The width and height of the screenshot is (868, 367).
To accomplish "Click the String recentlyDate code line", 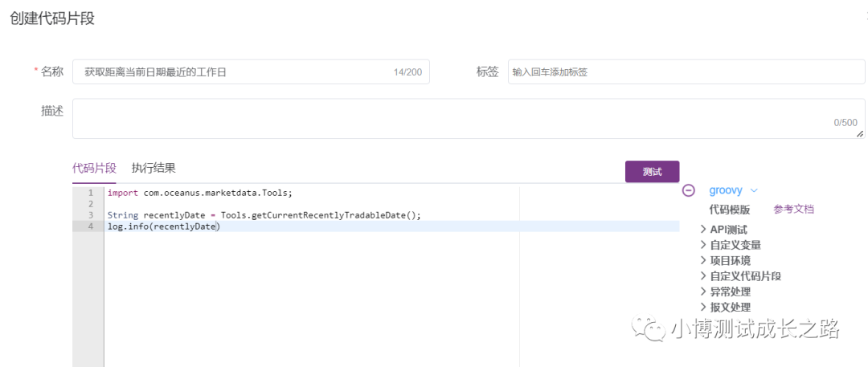I will tap(264, 215).
